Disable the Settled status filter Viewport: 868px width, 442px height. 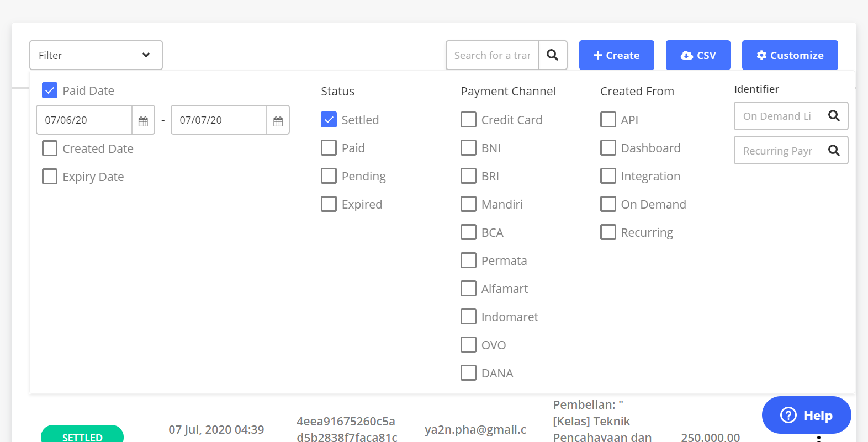point(329,120)
